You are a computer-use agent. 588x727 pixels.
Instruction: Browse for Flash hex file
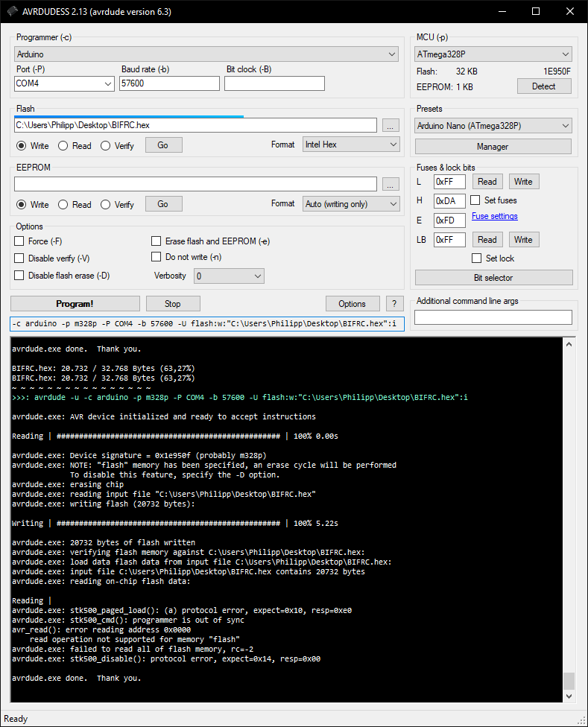(x=391, y=126)
